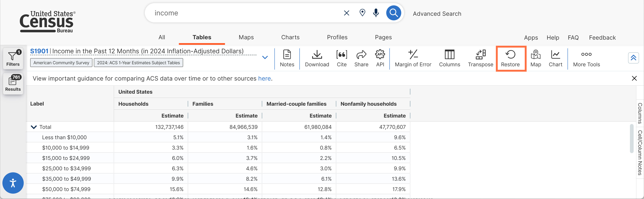The width and height of the screenshot is (644, 199).
Task: Open the Filters side panel
Action: pyautogui.click(x=13, y=58)
